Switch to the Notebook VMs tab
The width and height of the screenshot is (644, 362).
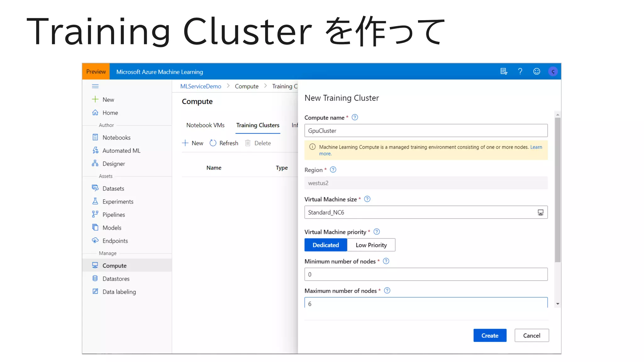[205, 125]
